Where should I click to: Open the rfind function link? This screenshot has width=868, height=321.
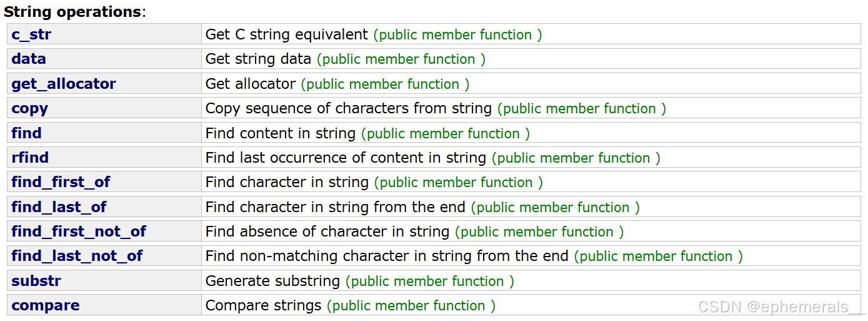click(30, 157)
